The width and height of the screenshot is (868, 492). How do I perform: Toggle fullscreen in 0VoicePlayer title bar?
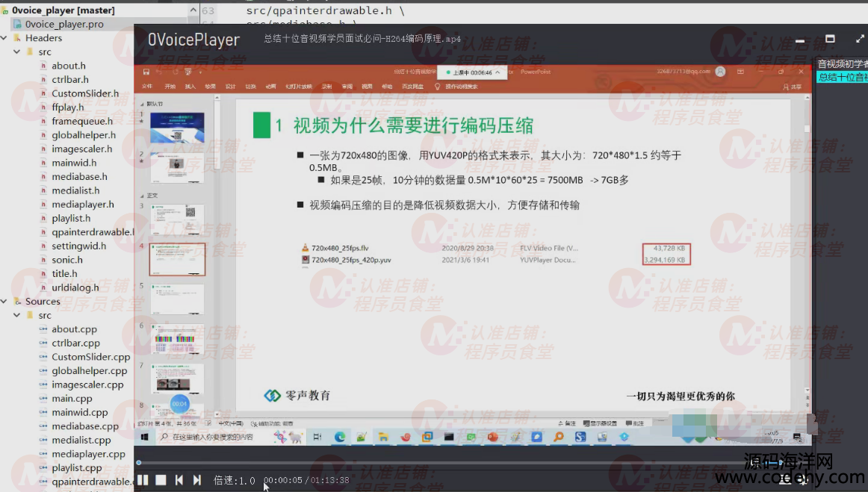(x=860, y=39)
